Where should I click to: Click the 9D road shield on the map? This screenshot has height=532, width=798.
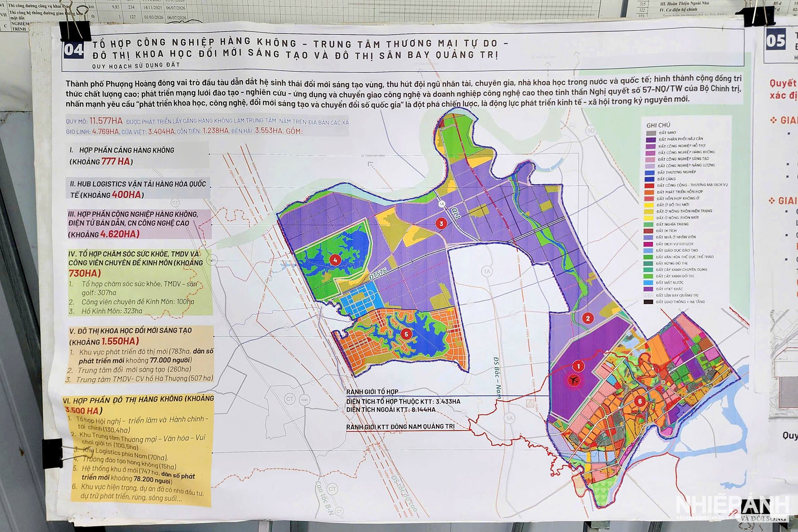(591, 131)
